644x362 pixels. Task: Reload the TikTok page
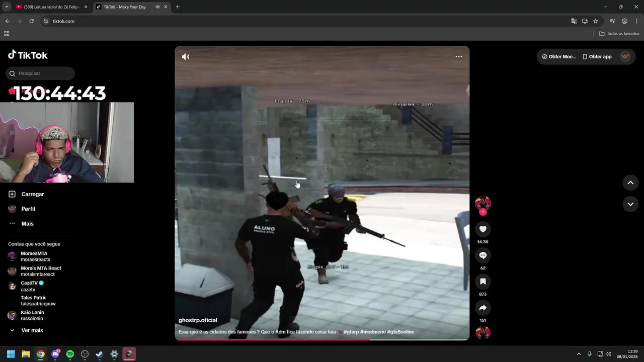point(31,21)
